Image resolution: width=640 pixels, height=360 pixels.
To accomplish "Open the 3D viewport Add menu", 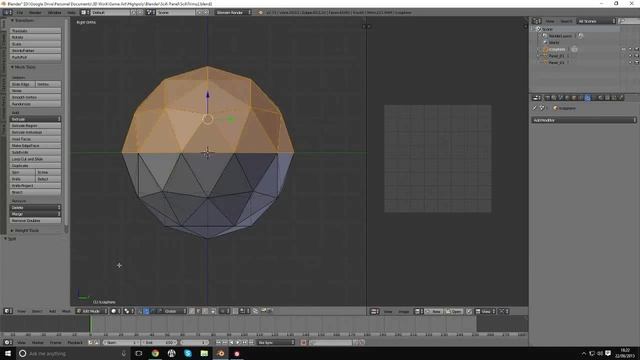I will (52, 311).
